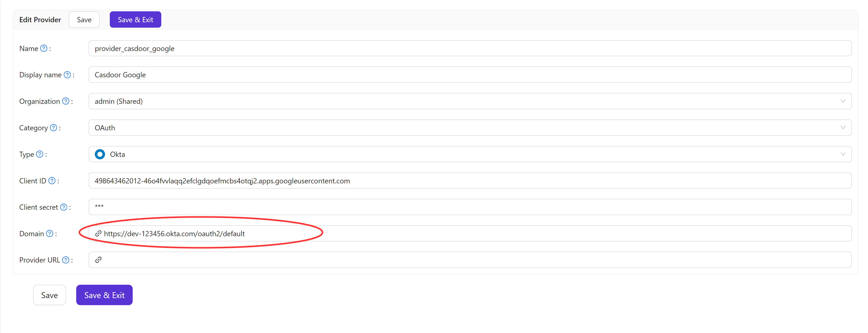This screenshot has width=868, height=333.
Task: Click the Category help icon
Action: point(53,128)
